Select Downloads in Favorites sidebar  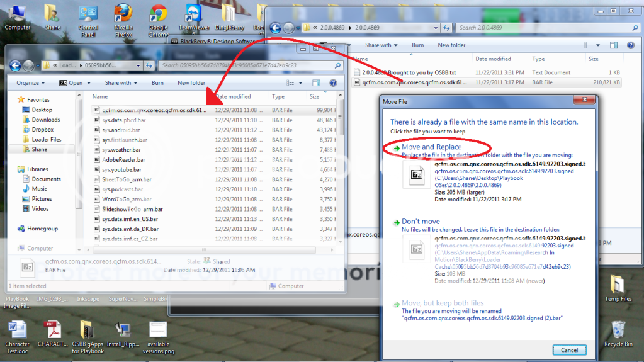pos(45,120)
